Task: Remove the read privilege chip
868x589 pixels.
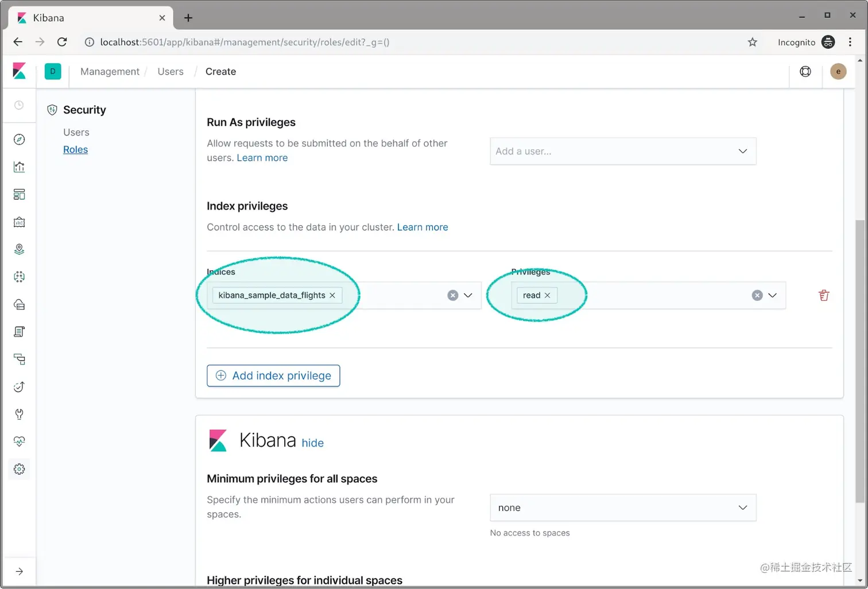Action: pos(547,295)
